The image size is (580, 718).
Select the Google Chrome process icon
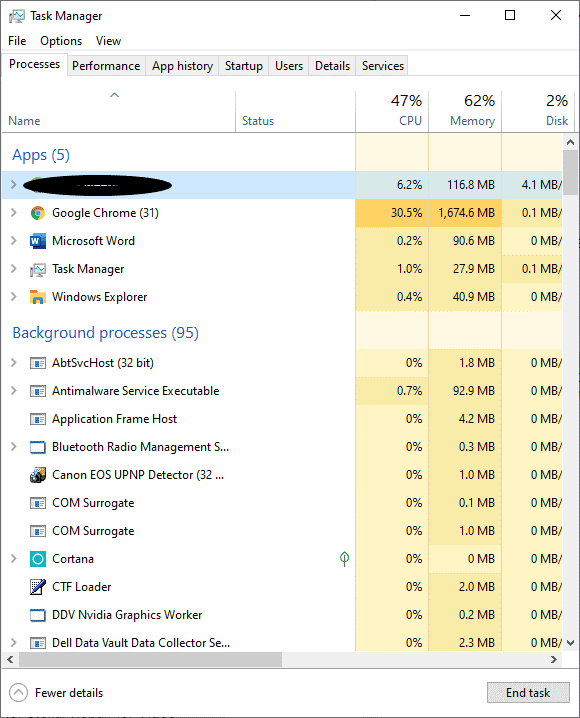click(38, 213)
